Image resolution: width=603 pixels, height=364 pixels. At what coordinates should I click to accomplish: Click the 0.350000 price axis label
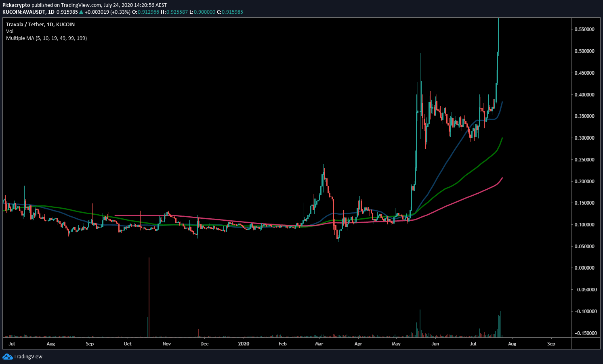click(584, 116)
